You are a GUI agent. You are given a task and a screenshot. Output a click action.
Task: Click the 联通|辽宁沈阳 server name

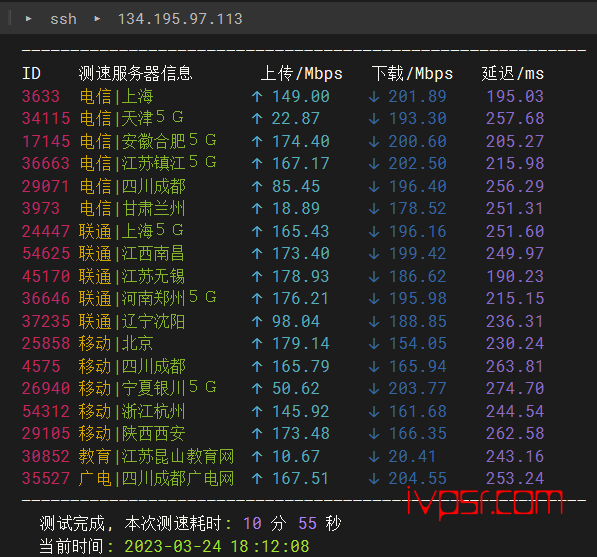(x=131, y=321)
